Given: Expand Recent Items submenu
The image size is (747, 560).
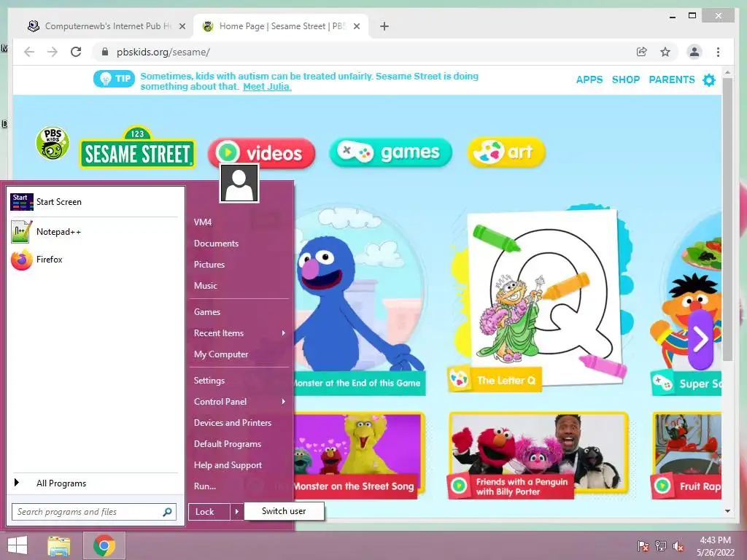Looking at the screenshot, I should (x=239, y=333).
